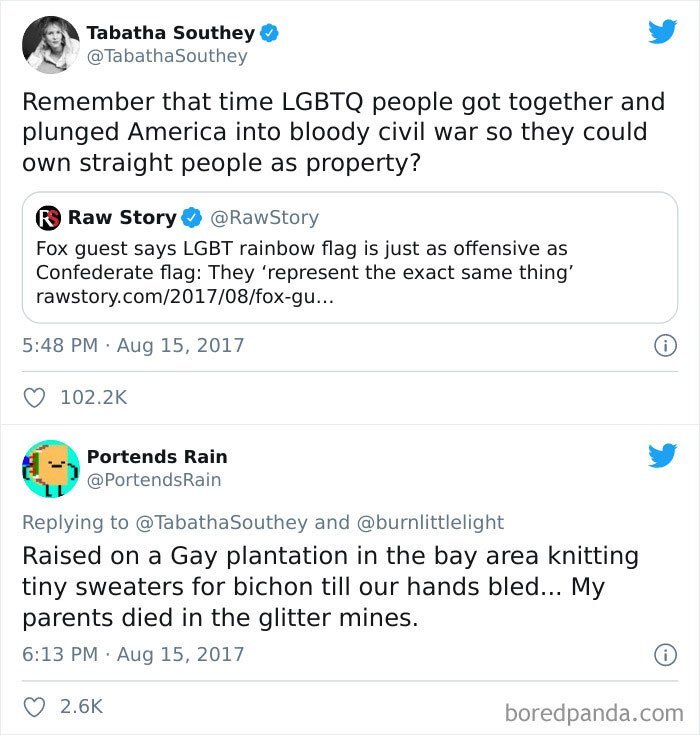This screenshot has width=700, height=735.
Task: Open the info icon on Tabatha's tweet
Action: pos(665,346)
